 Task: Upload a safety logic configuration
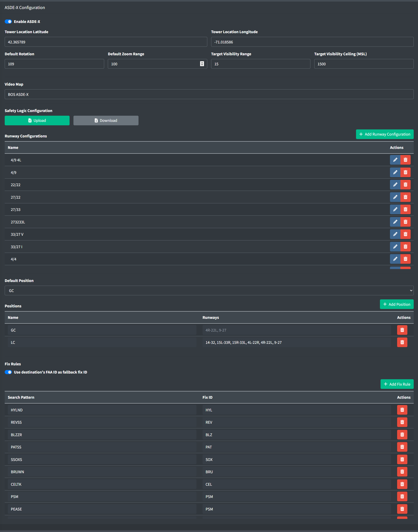[x=37, y=120]
